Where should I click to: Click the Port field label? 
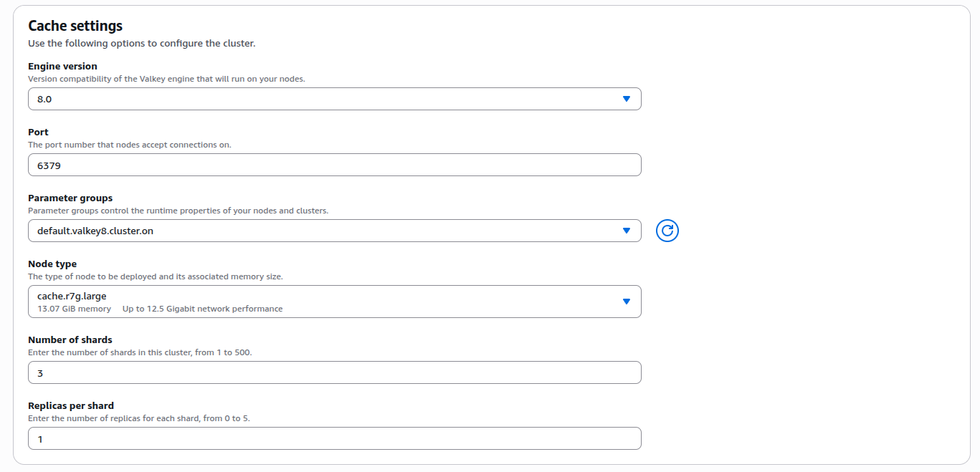pyautogui.click(x=38, y=133)
